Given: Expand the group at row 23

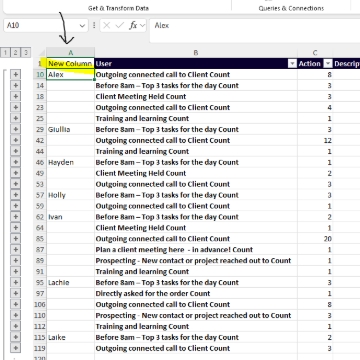Looking at the screenshot, I should (x=15, y=108).
